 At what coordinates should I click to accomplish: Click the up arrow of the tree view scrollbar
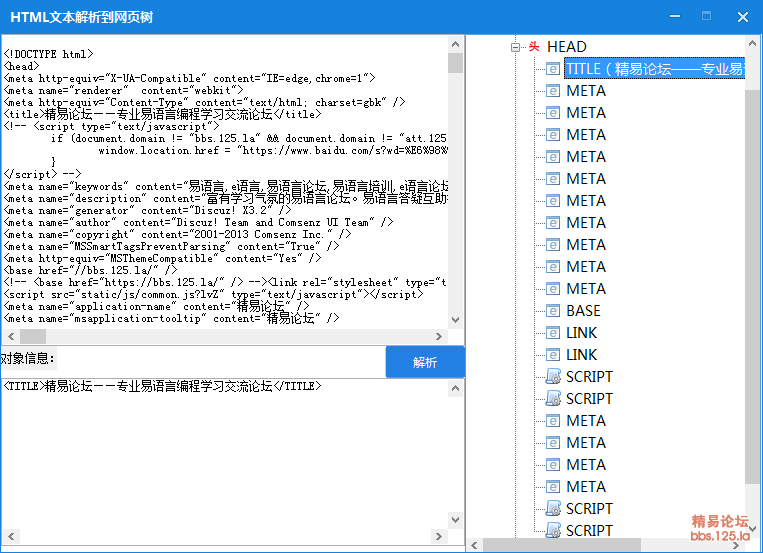pos(752,44)
